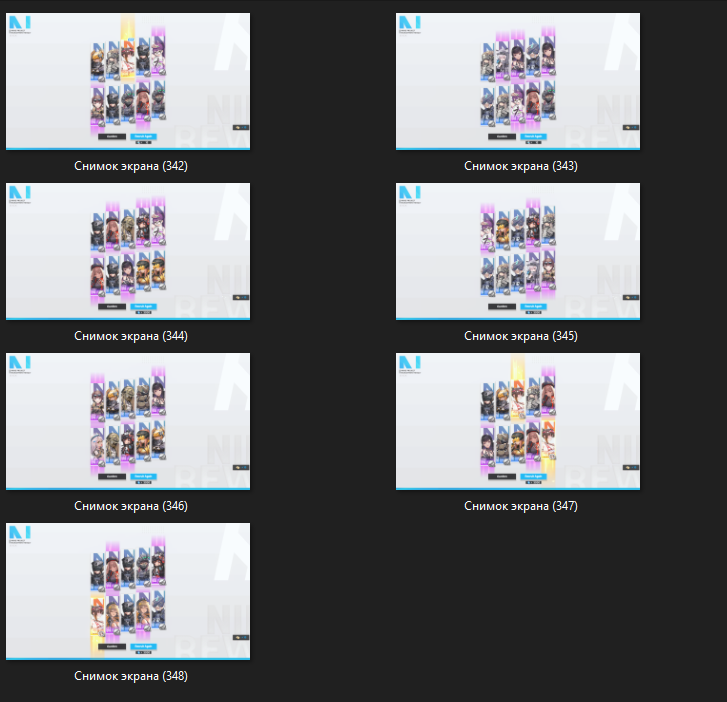Click file name Снимок экрана (348)
This screenshot has width=727, height=702.
pyautogui.click(x=131, y=676)
